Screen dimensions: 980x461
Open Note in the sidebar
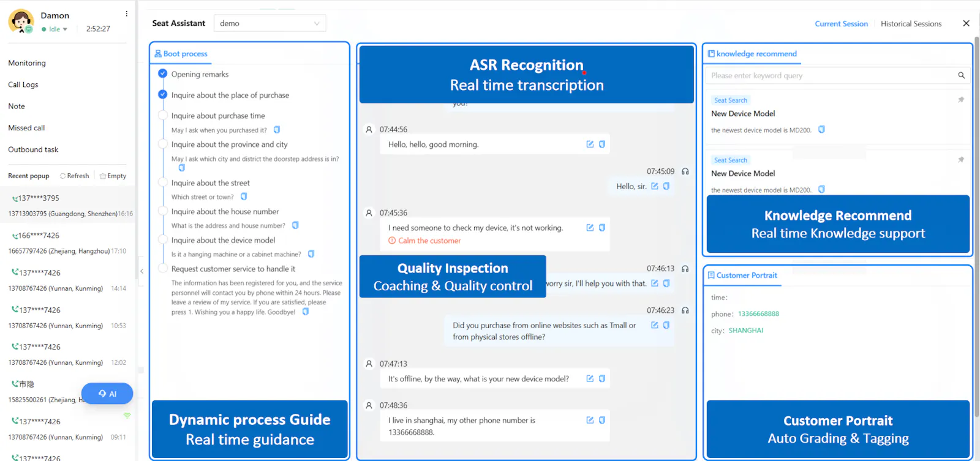click(x=17, y=106)
